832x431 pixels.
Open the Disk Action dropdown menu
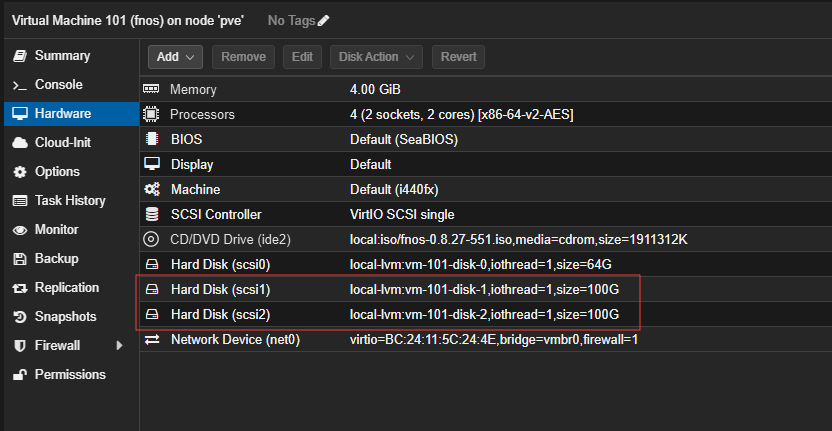(x=376, y=57)
